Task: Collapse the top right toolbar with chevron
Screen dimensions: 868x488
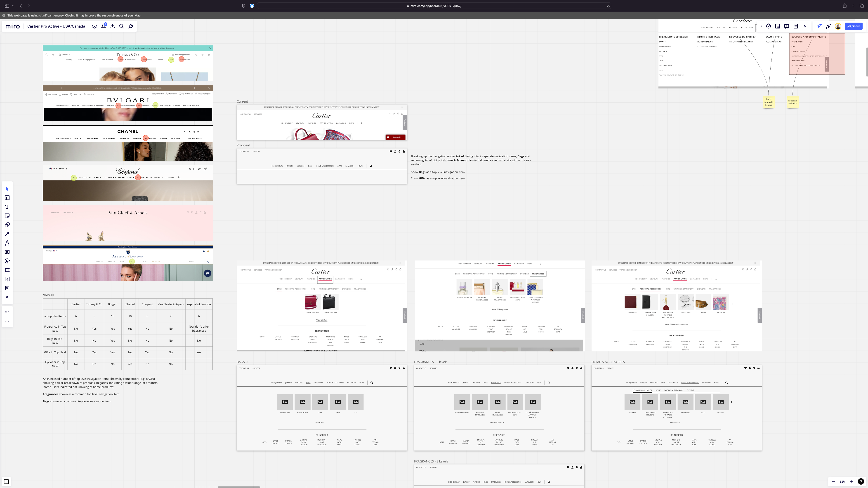Action: click(761, 26)
